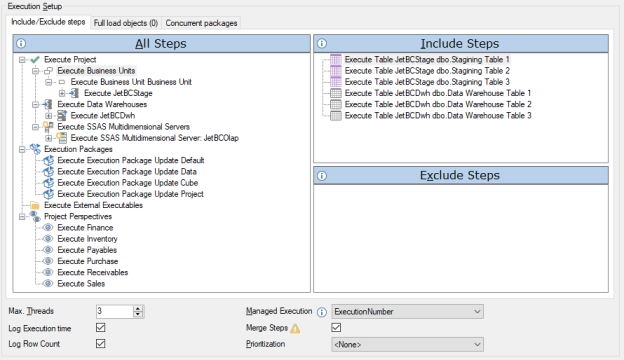The height and width of the screenshot is (360, 624).
Task: Collapse the Project Perspectives node
Action: (22, 216)
